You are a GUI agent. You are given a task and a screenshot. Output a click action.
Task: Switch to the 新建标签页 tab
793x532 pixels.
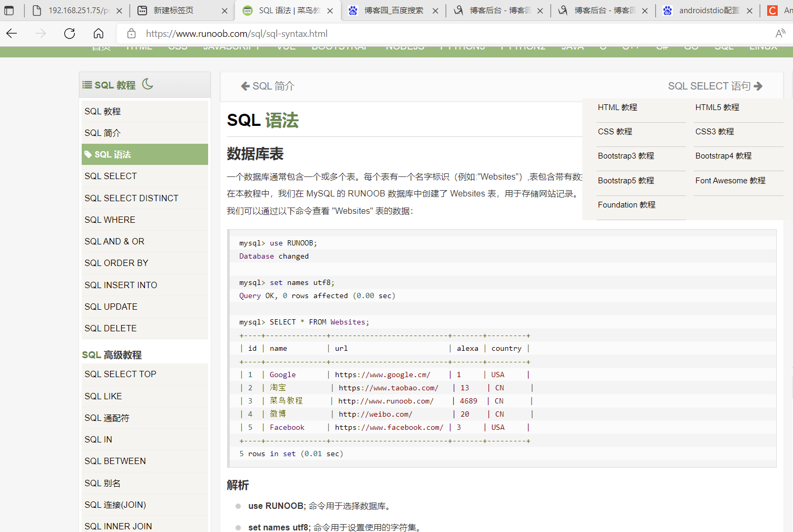coord(182,11)
